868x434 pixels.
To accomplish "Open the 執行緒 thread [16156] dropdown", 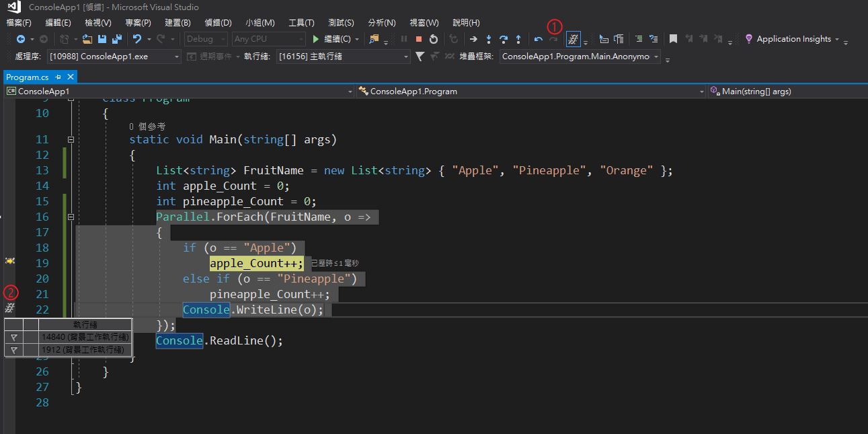I will click(343, 57).
